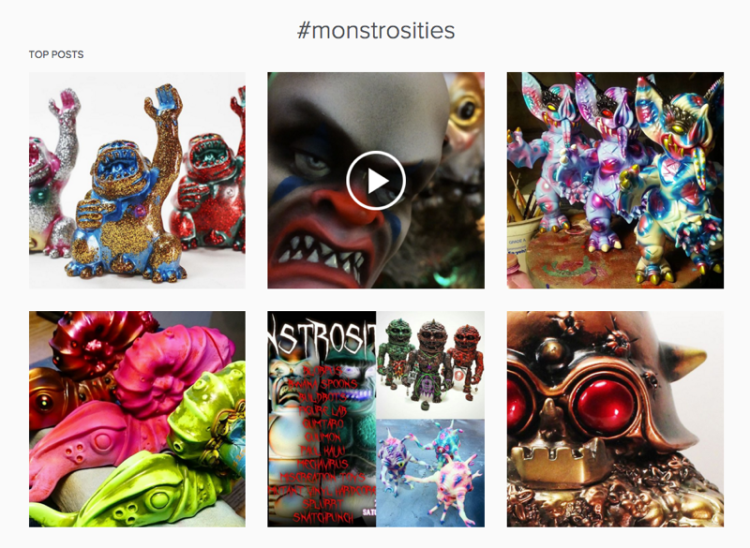The image size is (750, 548).
Task: Open the three bat-eared kaiju toys post
Action: click(x=615, y=180)
